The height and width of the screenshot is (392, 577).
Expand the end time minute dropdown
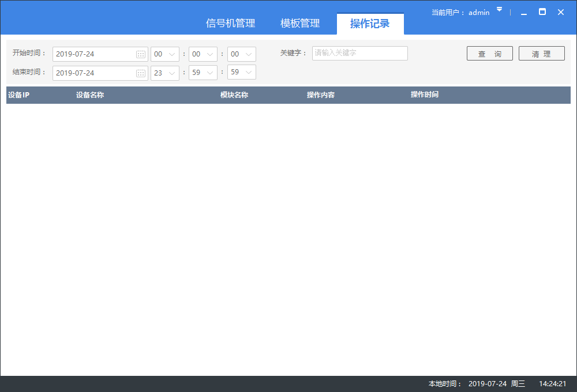[210, 73]
